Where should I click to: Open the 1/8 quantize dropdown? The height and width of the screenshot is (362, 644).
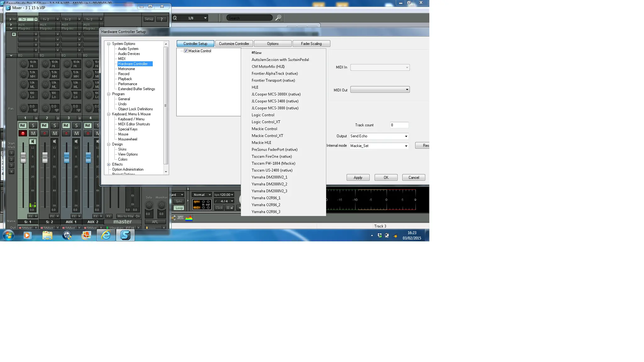[205, 18]
